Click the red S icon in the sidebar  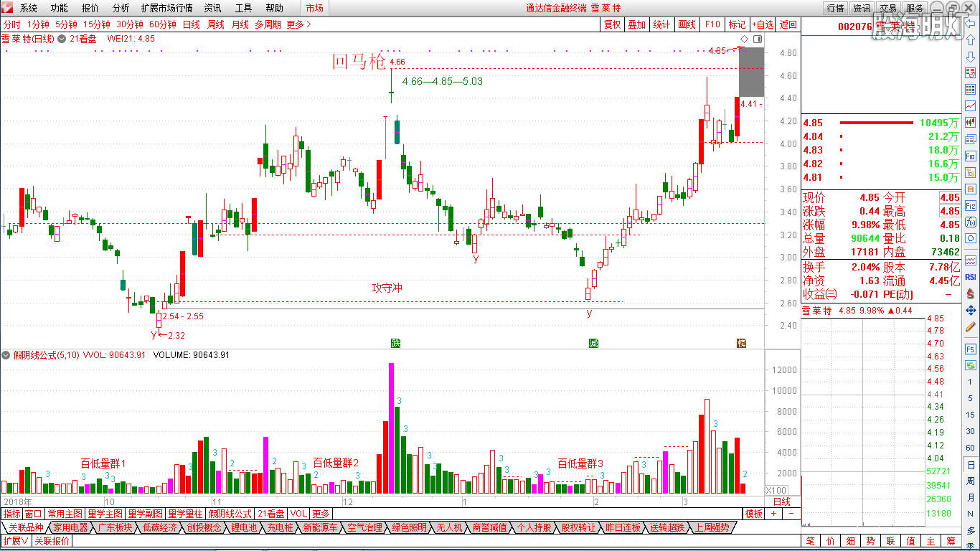tap(971, 293)
